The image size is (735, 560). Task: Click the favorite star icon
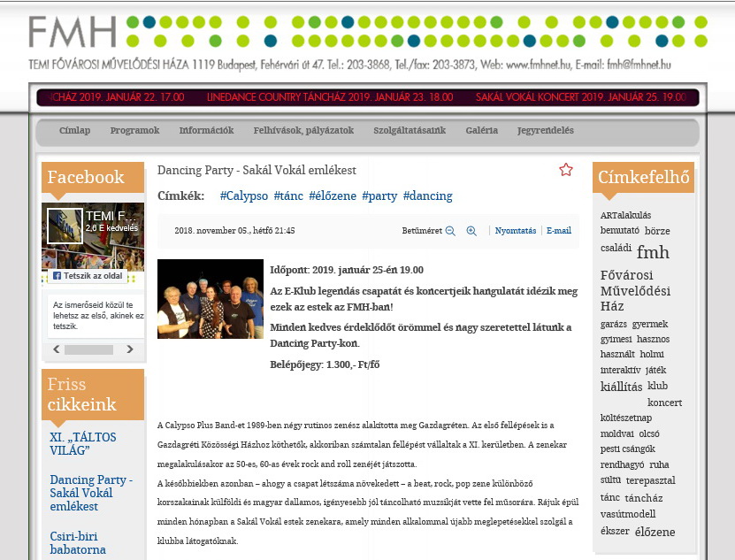[x=566, y=170]
